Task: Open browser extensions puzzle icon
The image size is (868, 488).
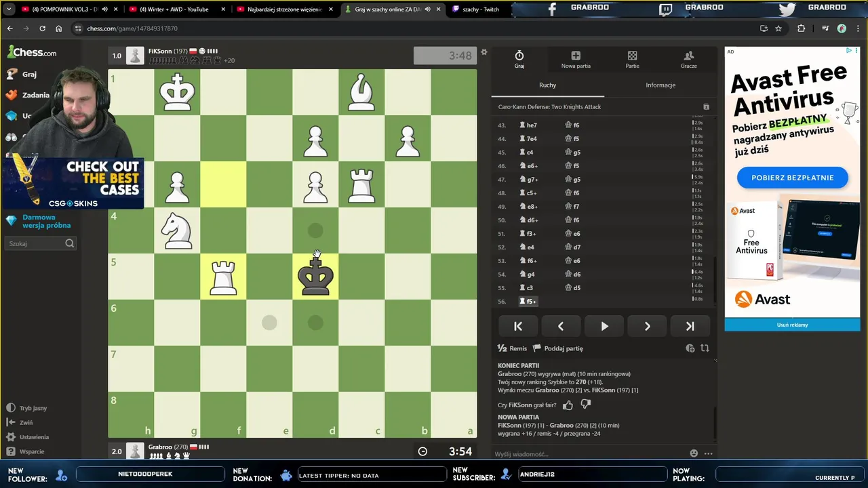Action: tap(801, 28)
